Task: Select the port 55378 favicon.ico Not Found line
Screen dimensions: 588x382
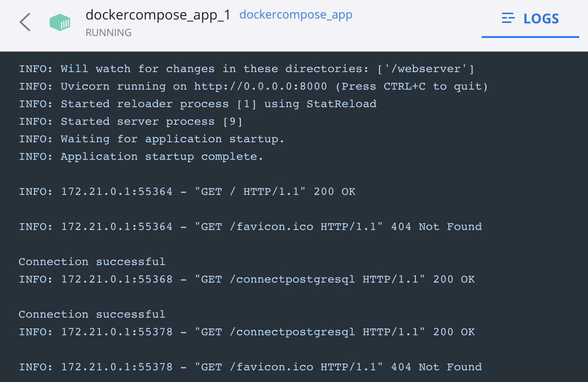Action: pyautogui.click(x=250, y=367)
